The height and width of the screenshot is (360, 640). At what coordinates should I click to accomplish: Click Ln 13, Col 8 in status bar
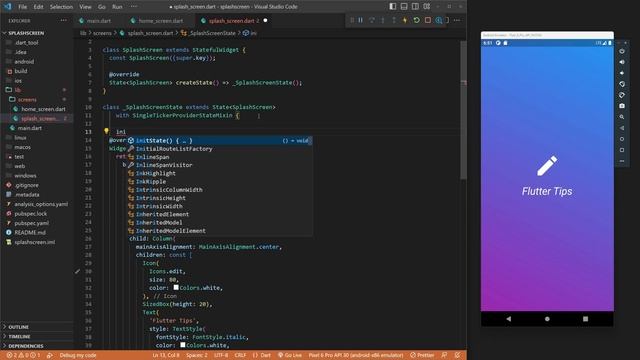[166, 355]
